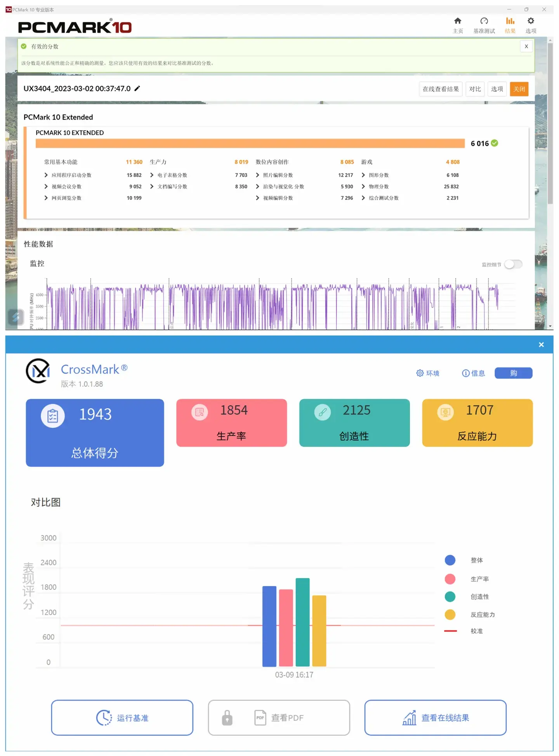Screen dimensions: 559x756
Task: Click yellow 反应能力 legend swatch
Action: pos(450,615)
